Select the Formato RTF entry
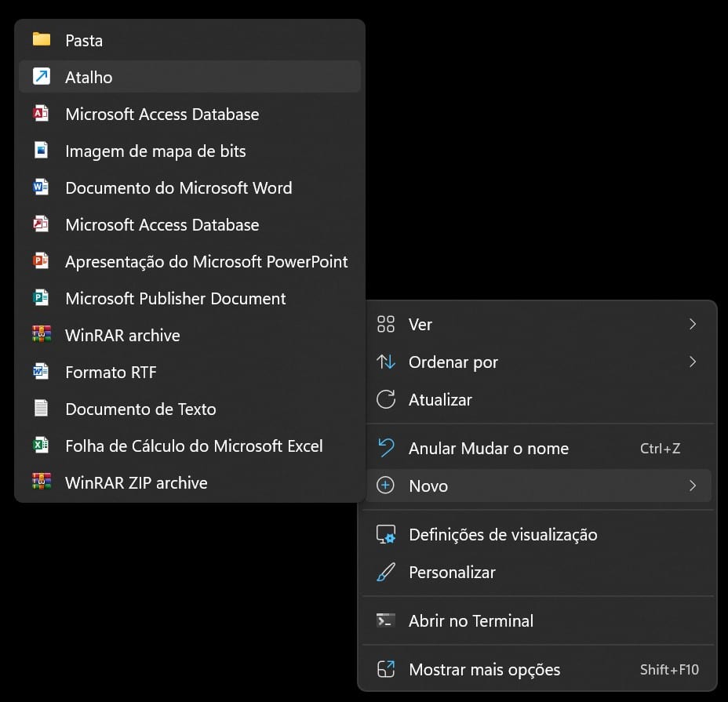The image size is (728, 702). coord(111,373)
